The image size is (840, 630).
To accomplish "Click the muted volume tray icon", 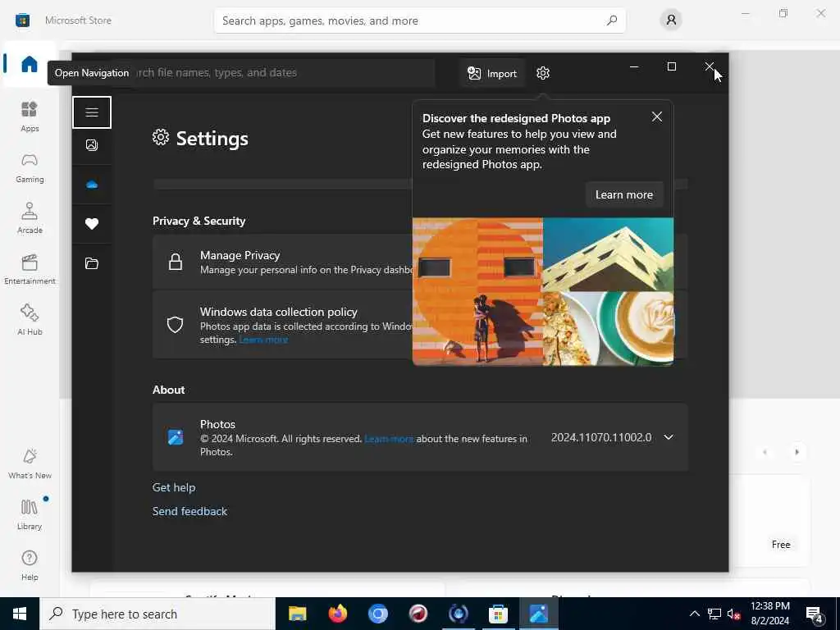I will click(734, 614).
